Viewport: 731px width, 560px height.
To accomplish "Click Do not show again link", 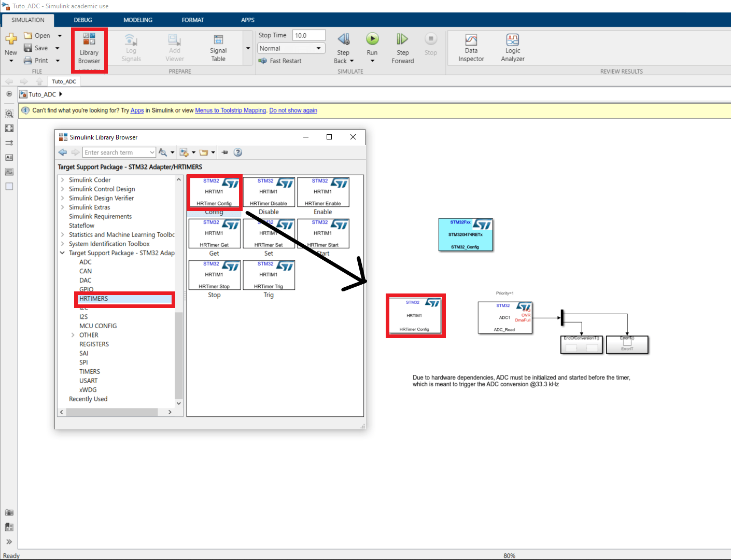I will [x=293, y=110].
